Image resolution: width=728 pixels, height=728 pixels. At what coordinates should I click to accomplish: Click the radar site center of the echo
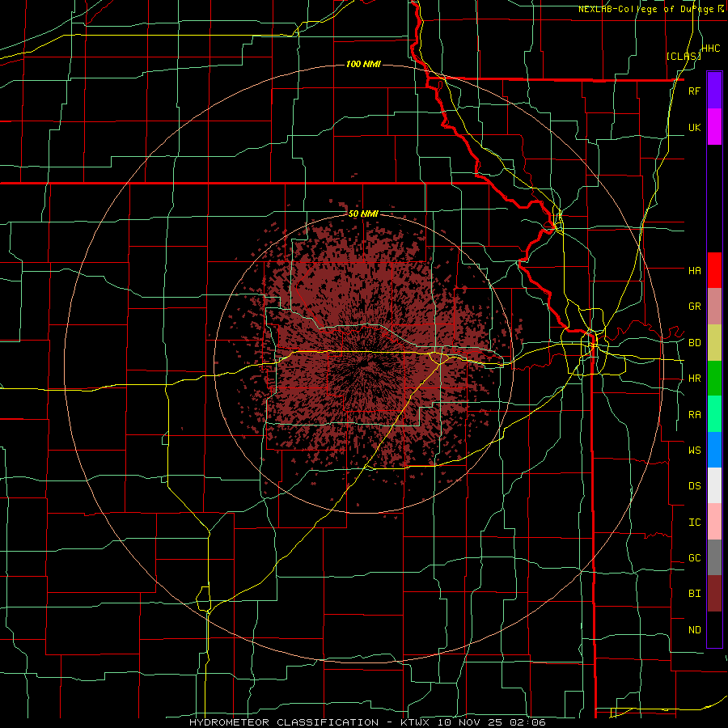coord(364,363)
